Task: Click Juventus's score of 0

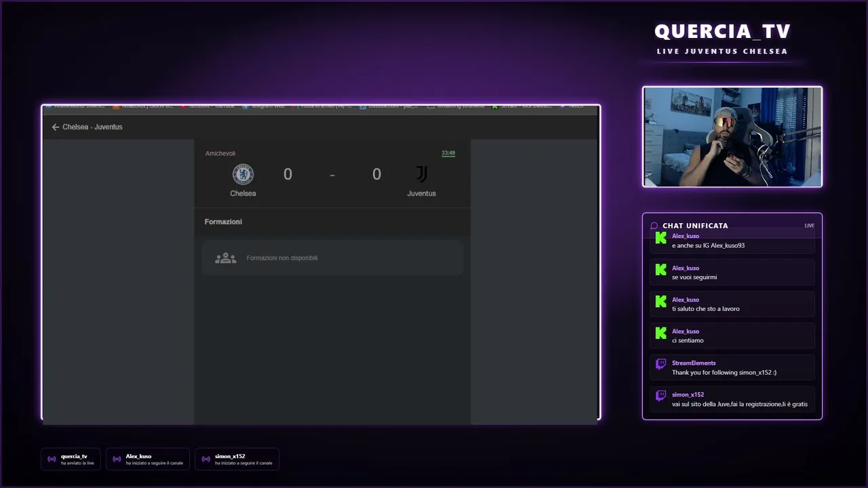Action: (x=376, y=174)
